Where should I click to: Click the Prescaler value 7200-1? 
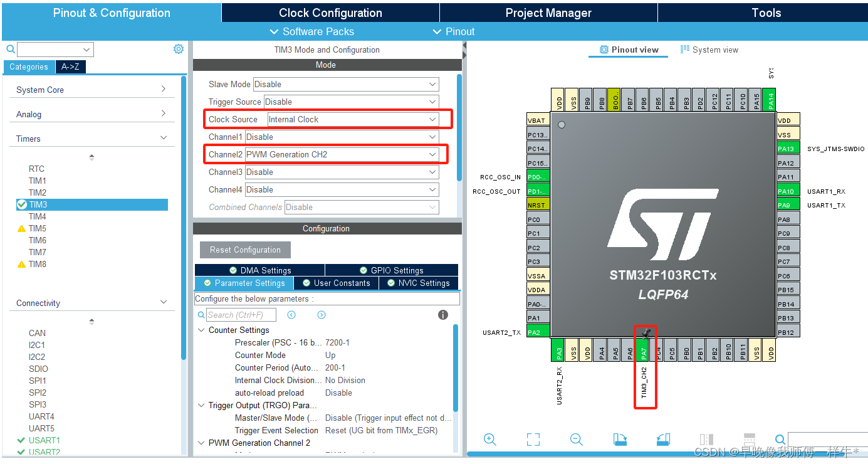(x=337, y=342)
